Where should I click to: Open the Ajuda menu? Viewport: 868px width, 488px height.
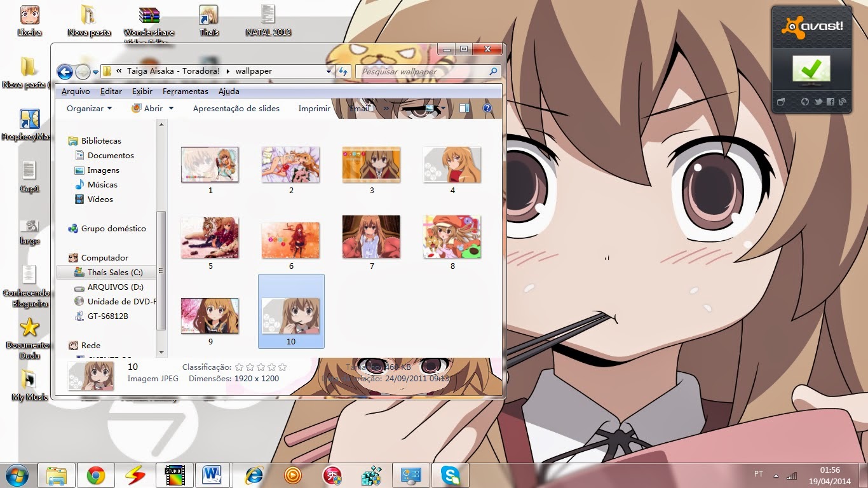click(229, 91)
